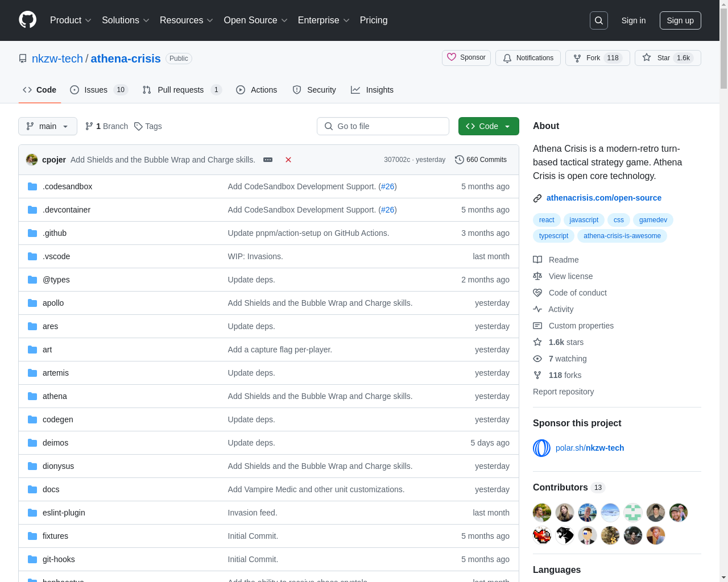Open polar.sh/nkzw-tech sponsor link

point(590,448)
